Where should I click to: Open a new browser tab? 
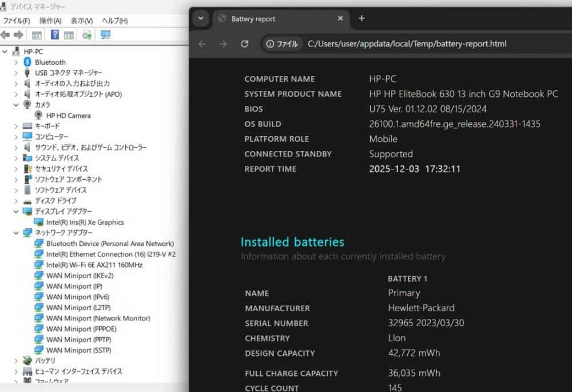point(362,18)
